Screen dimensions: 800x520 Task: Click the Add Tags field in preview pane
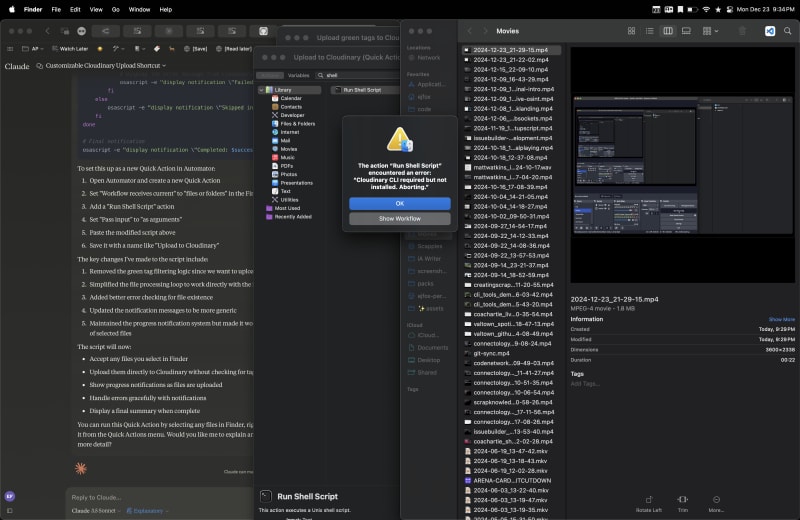coord(585,384)
